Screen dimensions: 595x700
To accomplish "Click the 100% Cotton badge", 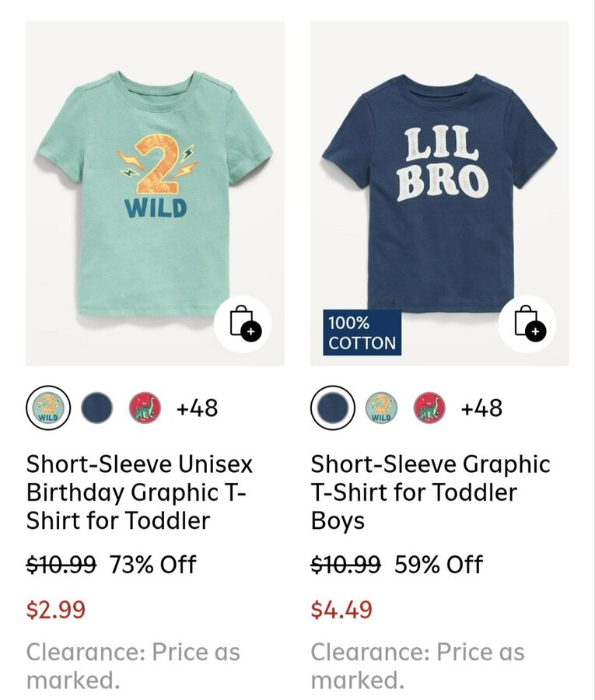I will pyautogui.click(x=362, y=333).
